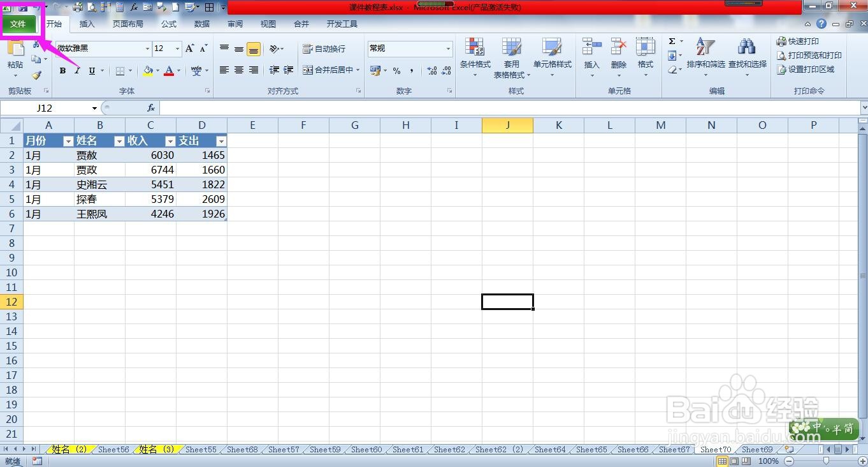Click the format painter brush
This screenshot has width=868, height=467.
36,75
